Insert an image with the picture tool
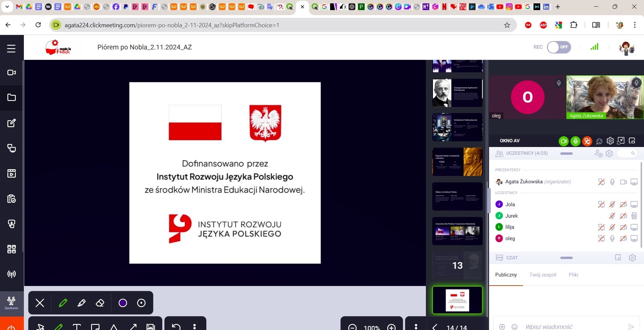 [151, 327]
